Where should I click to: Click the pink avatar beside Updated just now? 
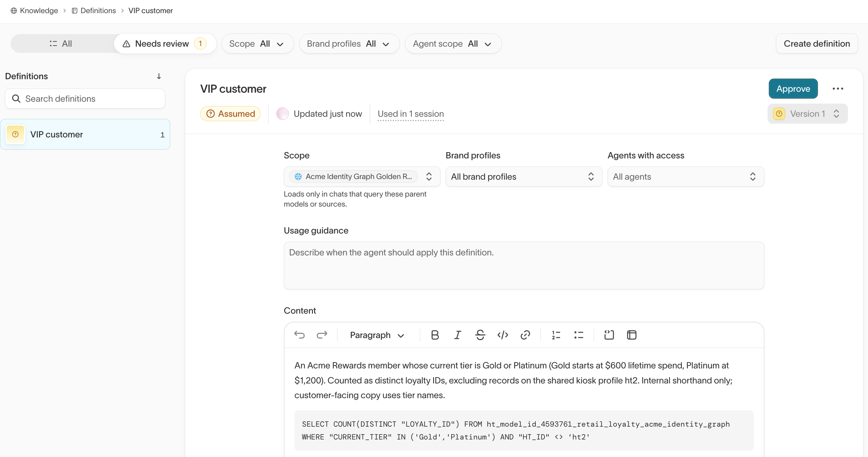pos(282,114)
